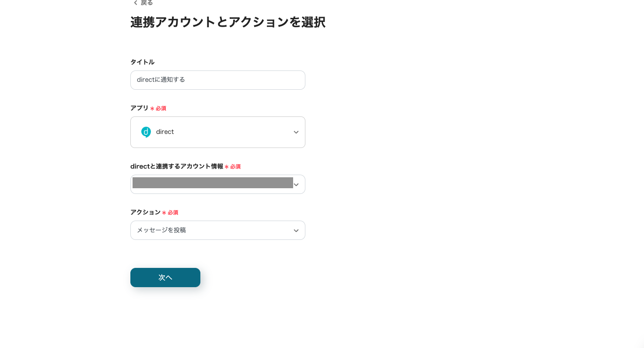This screenshot has height=348, width=644.
Task: Select the メッセージを投稿 action value
Action: [161, 230]
